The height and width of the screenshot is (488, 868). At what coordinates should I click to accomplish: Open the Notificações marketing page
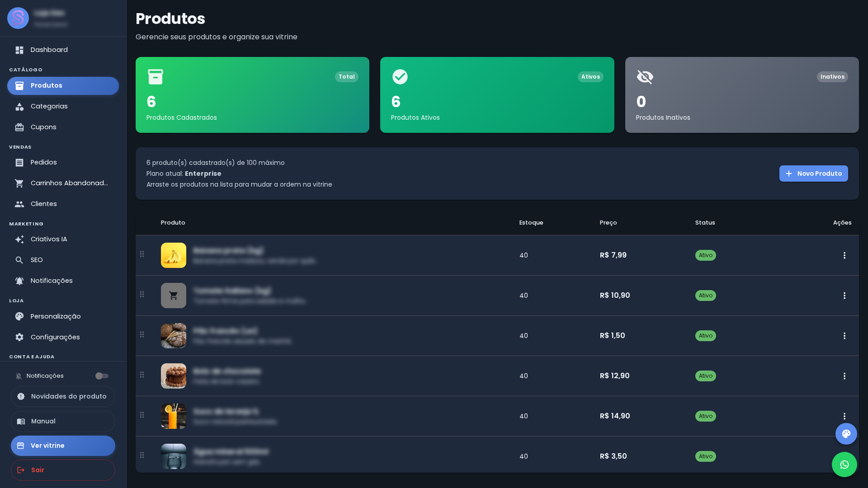pyautogui.click(x=63, y=281)
